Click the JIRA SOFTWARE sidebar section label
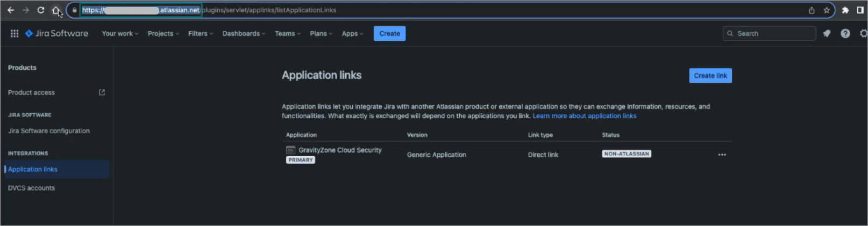Viewport: 868px width, 226px height. click(30, 115)
